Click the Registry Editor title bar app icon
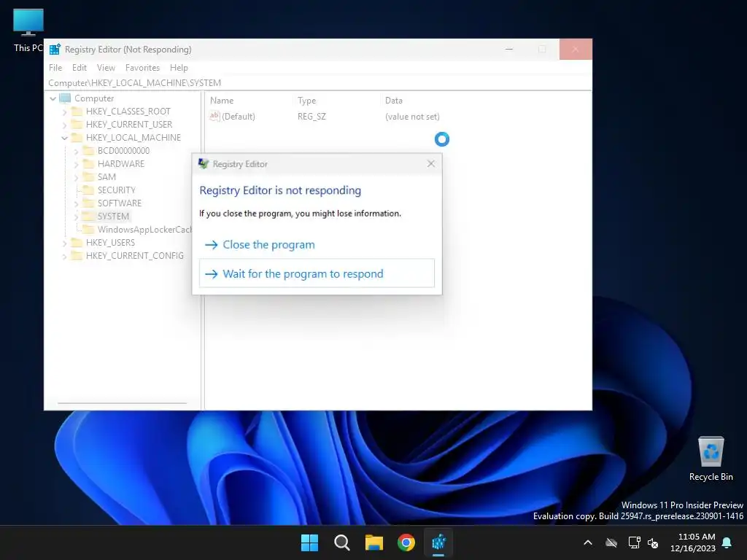 coord(55,49)
